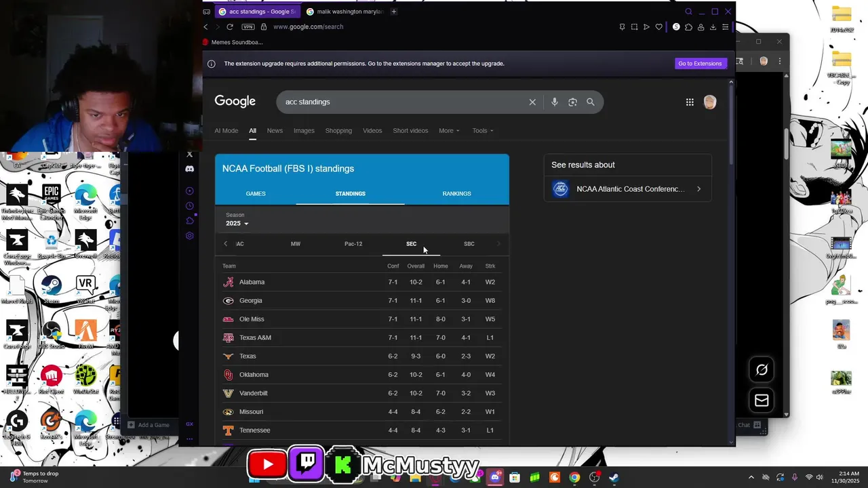Open the sidebar player icon
Image resolution: width=868 pixels, height=488 pixels.
tap(189, 190)
